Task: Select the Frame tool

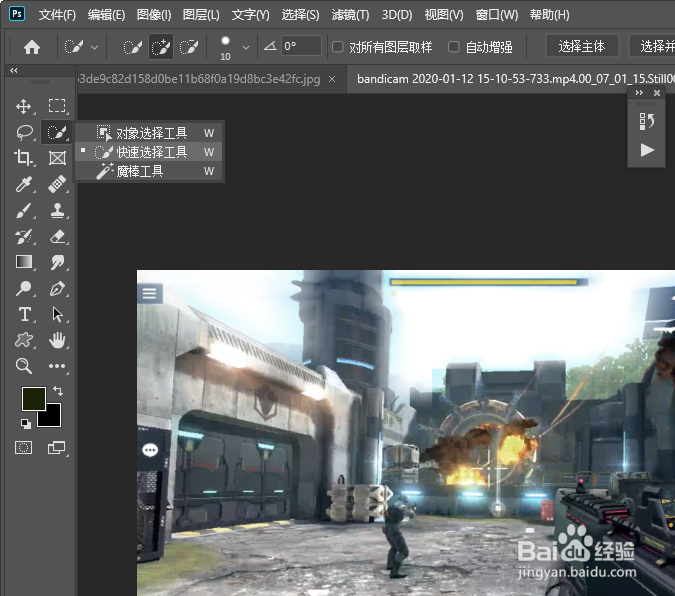Action: point(57,158)
